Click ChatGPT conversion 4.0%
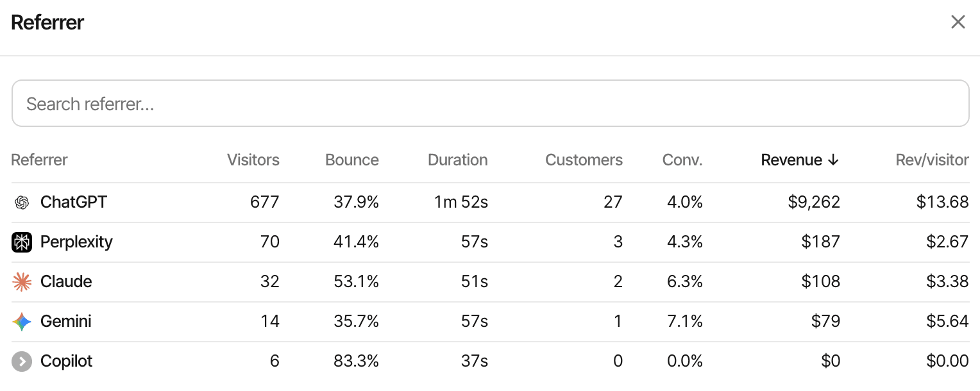 pyautogui.click(x=685, y=203)
